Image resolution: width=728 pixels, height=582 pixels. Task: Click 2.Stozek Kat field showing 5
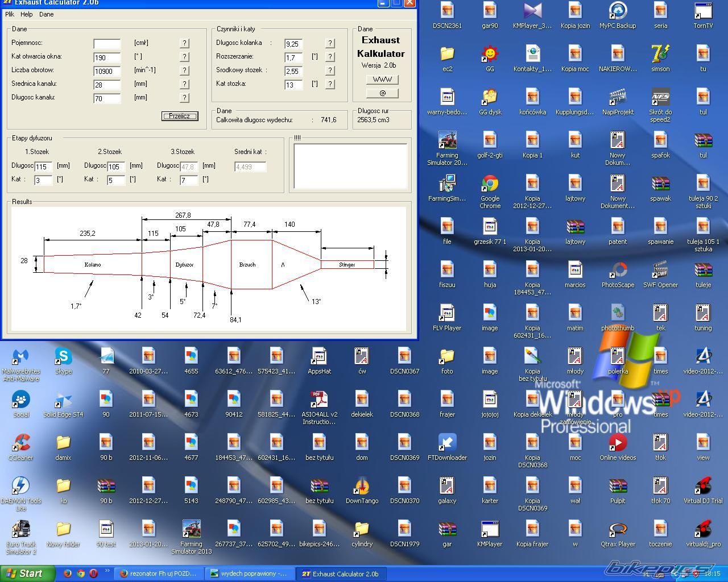click(x=116, y=180)
